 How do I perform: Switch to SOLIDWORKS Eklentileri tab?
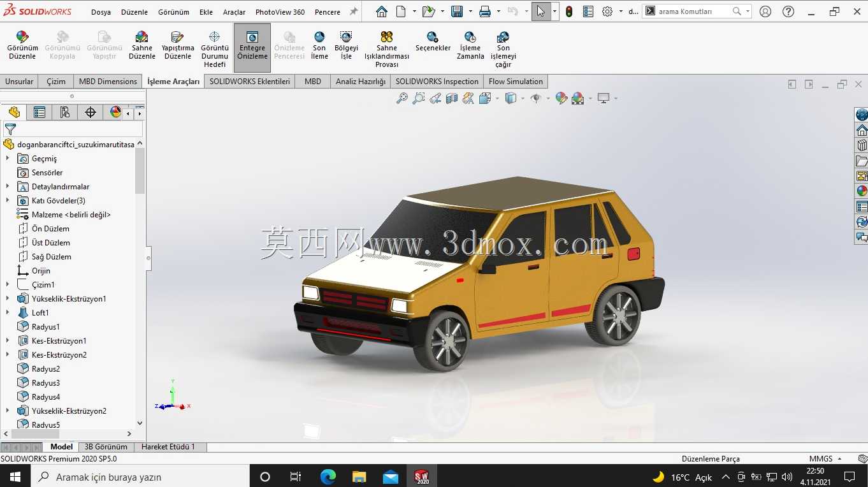click(x=250, y=82)
